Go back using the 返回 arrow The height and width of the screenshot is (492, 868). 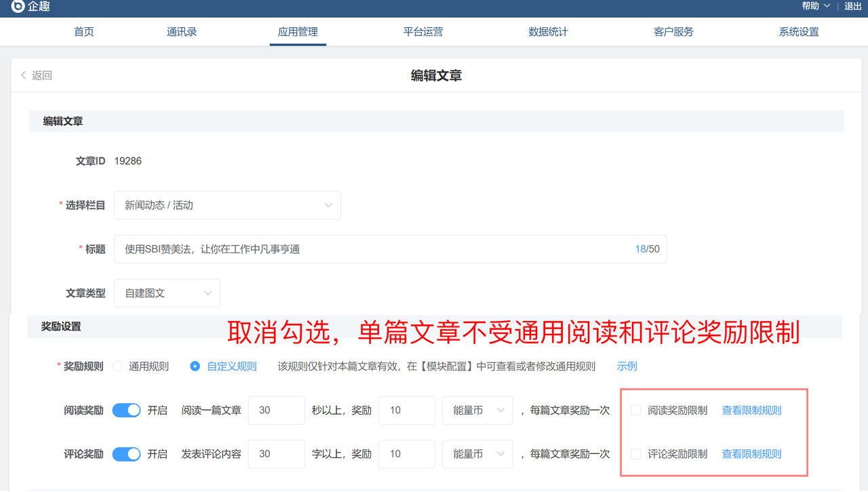[x=37, y=75]
